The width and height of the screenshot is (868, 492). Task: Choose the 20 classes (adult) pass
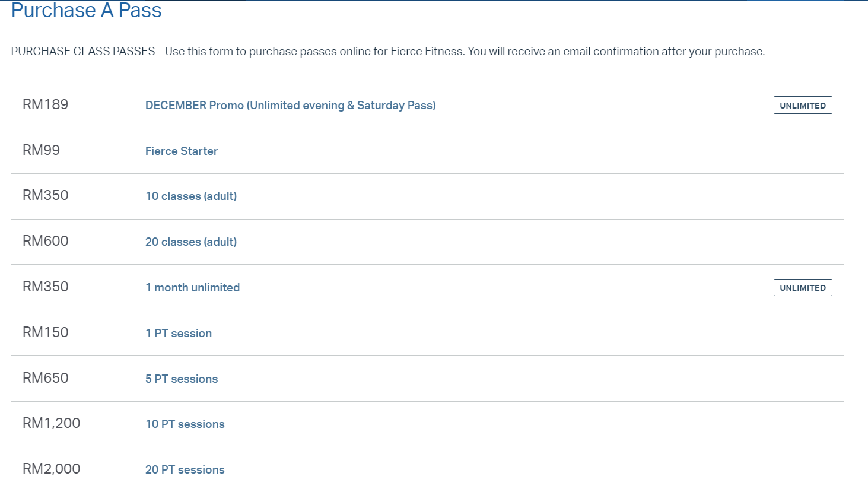click(x=191, y=242)
